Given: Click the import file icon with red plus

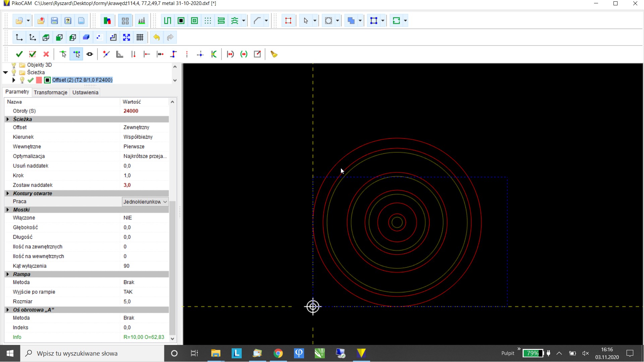Looking at the screenshot, I should click(x=41, y=21).
